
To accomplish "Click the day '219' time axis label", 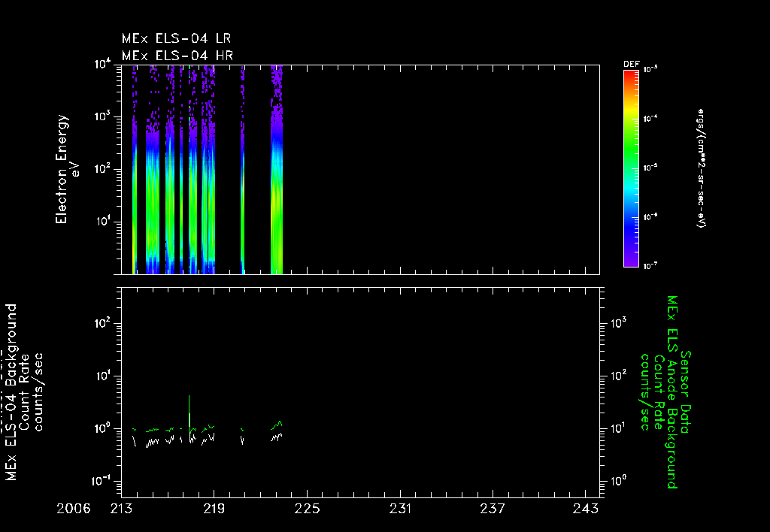I will pos(214,509).
